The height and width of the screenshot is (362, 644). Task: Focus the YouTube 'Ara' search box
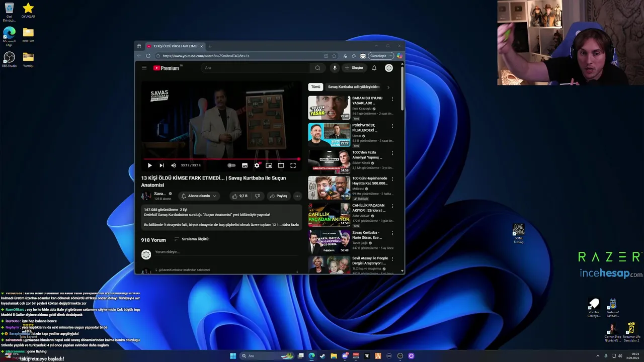256,68
